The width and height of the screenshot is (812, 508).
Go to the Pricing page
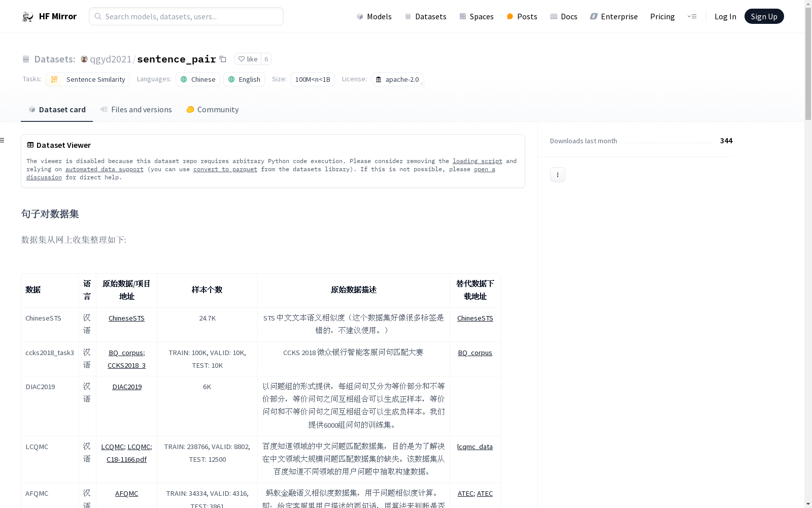coord(662,16)
